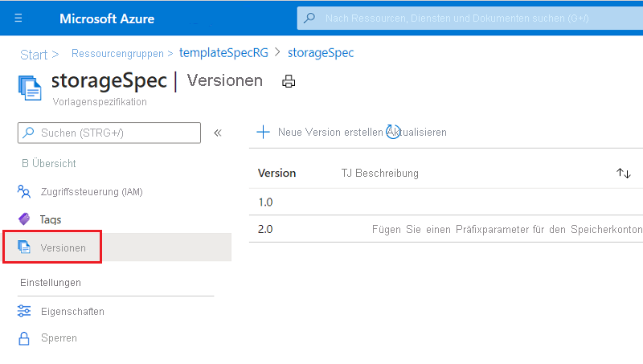Click the IAM people icon
643x364 pixels.
(24, 191)
